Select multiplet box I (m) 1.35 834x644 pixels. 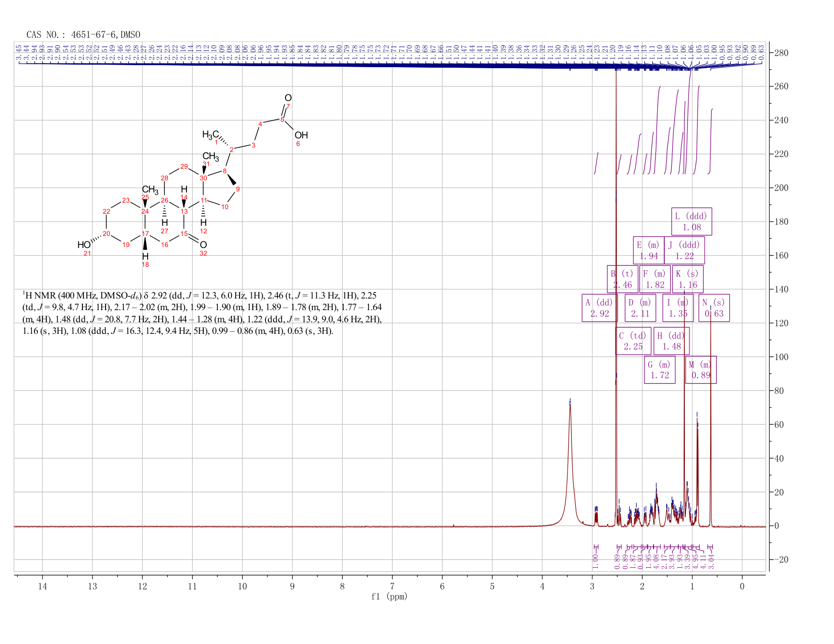pos(678,308)
